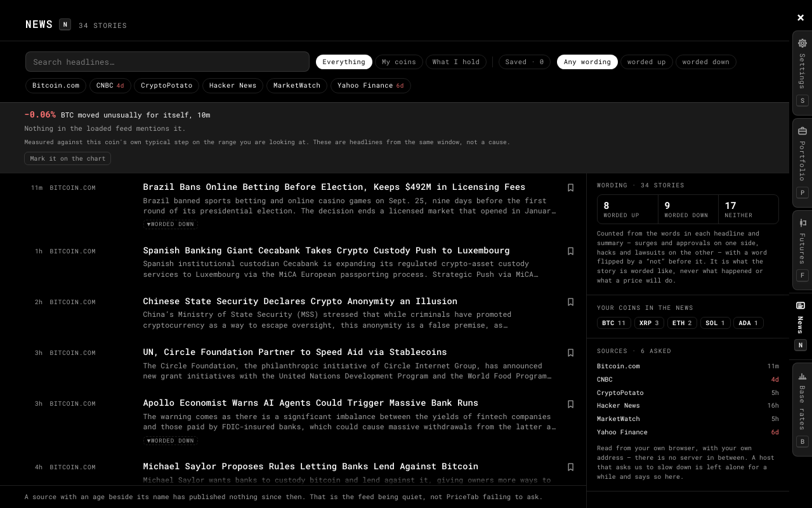Select the XRP 3 coin chip

coord(649,323)
